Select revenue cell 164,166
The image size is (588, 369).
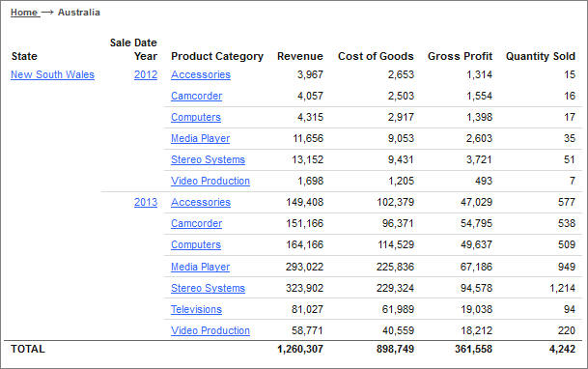pos(304,244)
